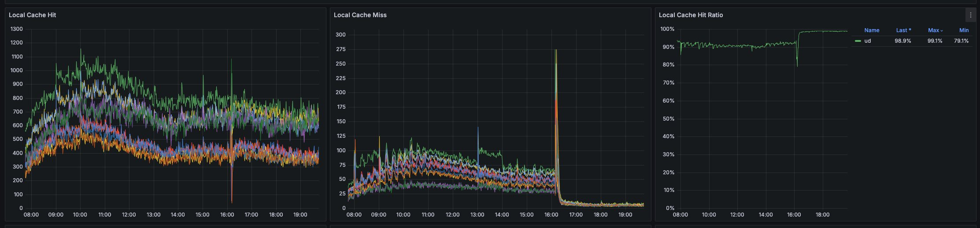The image size is (980, 228).
Task: Toggle visibility of the ud legend series
Action: pos(867,41)
